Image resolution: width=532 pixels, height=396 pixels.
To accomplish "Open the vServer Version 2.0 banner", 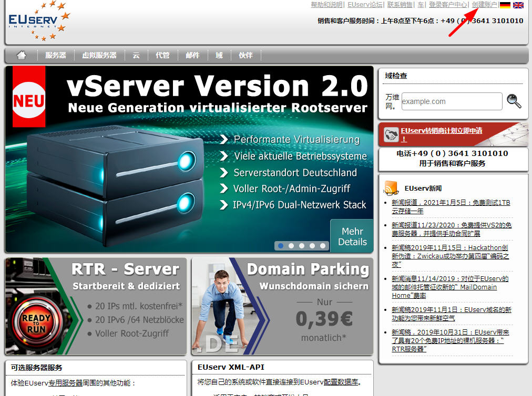I will pyautogui.click(x=189, y=159).
